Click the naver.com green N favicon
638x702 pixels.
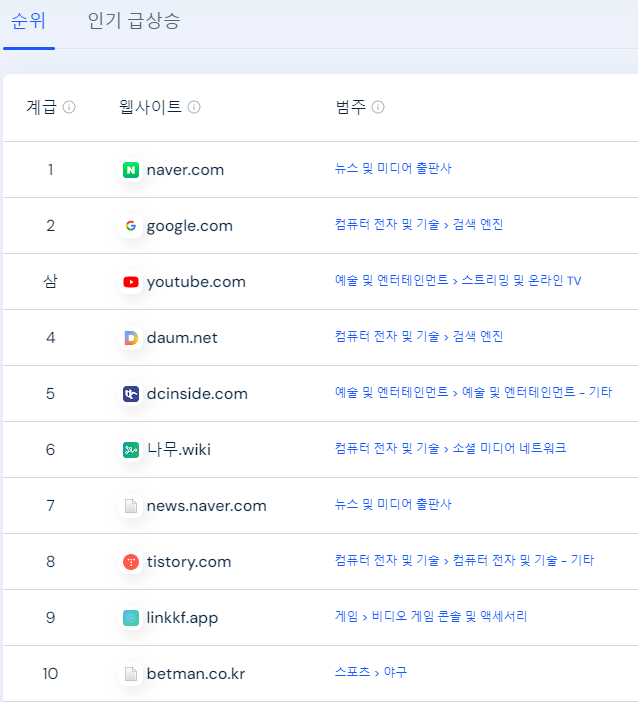131,170
